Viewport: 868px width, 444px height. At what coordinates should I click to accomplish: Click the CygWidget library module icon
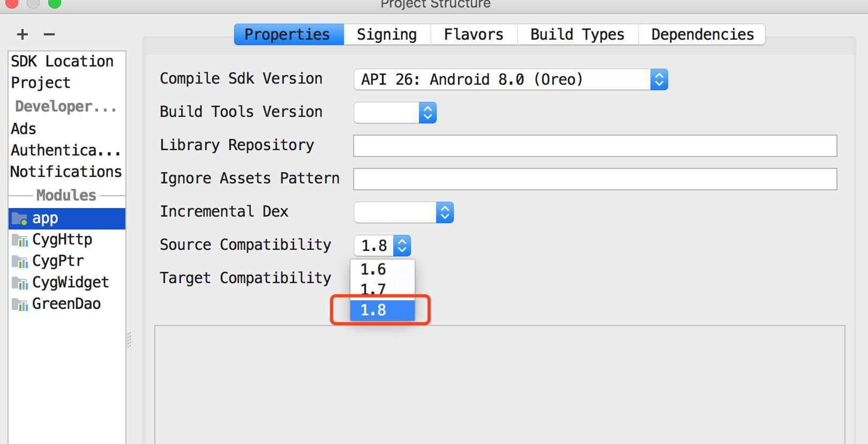(19, 283)
